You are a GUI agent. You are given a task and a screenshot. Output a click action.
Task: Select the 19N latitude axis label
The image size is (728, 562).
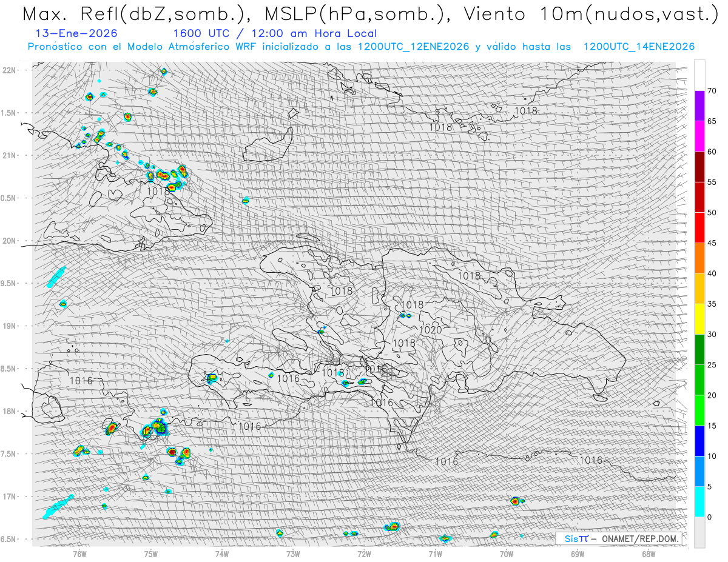[9, 326]
